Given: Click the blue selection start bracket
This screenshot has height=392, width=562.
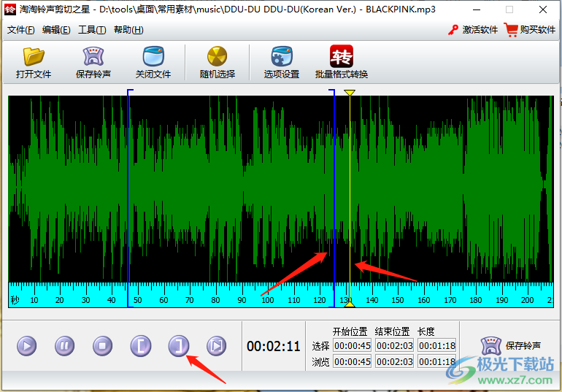Looking at the screenshot, I should point(128,198).
